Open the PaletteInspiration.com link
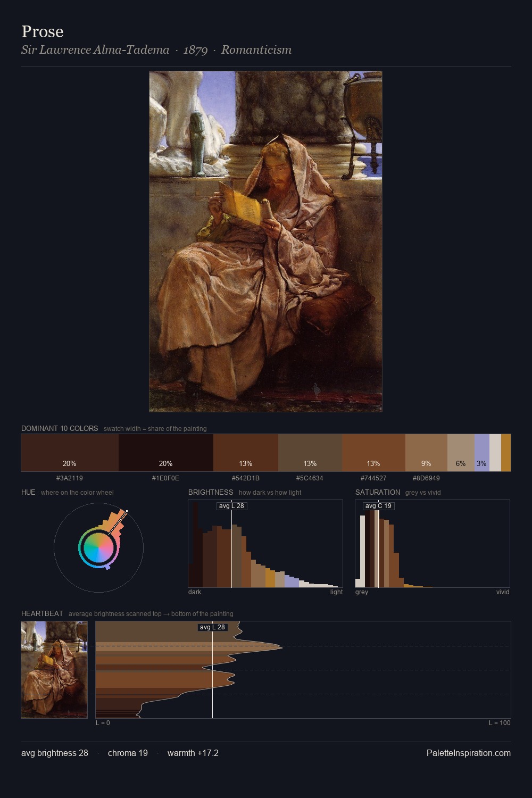The width and height of the screenshot is (532, 798). point(469,753)
